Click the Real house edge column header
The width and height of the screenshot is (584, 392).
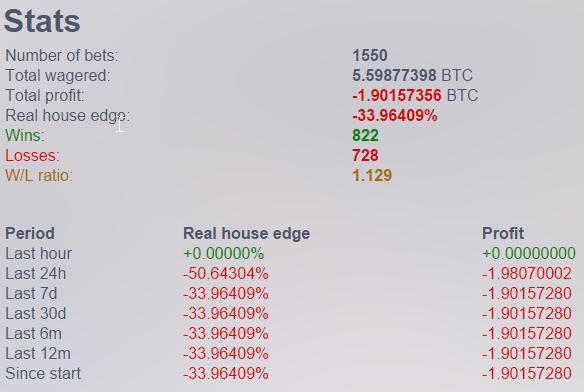tap(247, 234)
